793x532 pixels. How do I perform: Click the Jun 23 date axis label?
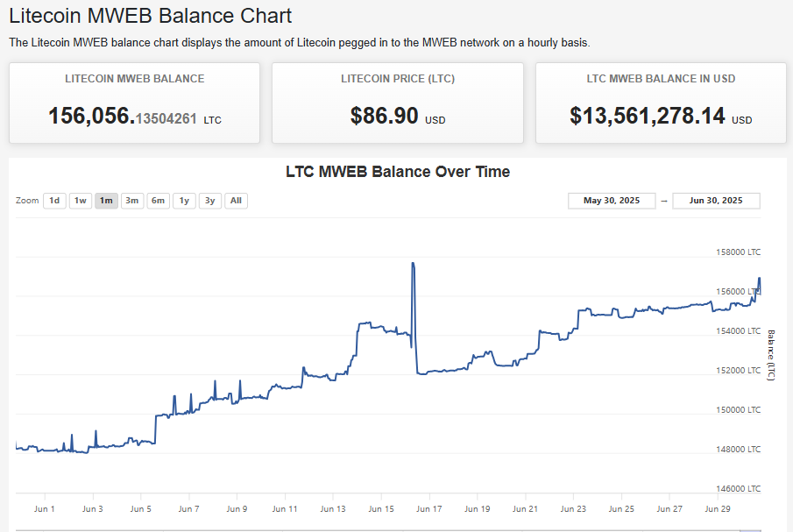coord(573,509)
